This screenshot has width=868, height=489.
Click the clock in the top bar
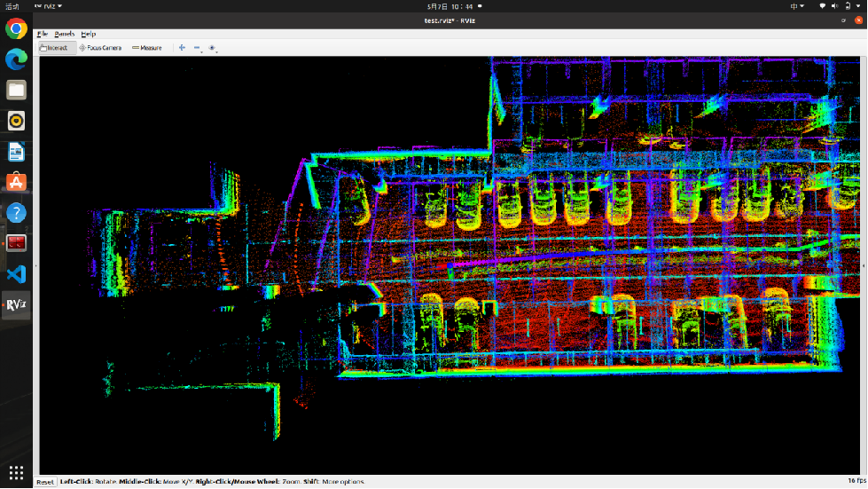click(449, 6)
